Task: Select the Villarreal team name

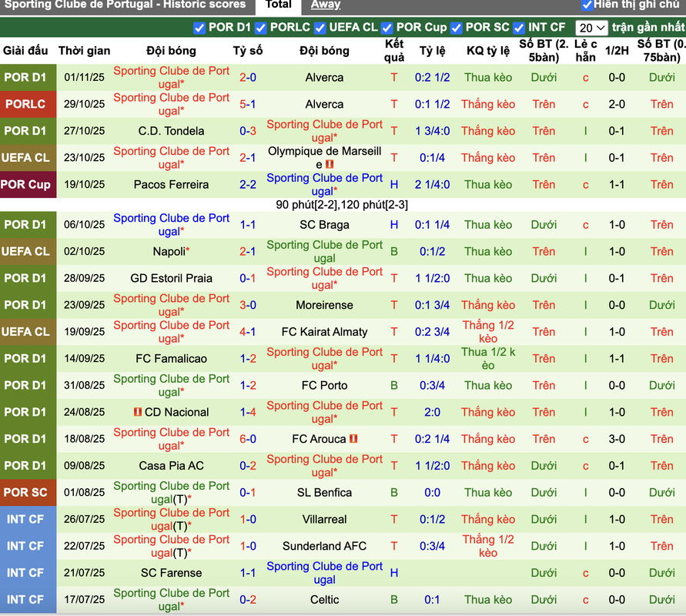Action: (325, 519)
